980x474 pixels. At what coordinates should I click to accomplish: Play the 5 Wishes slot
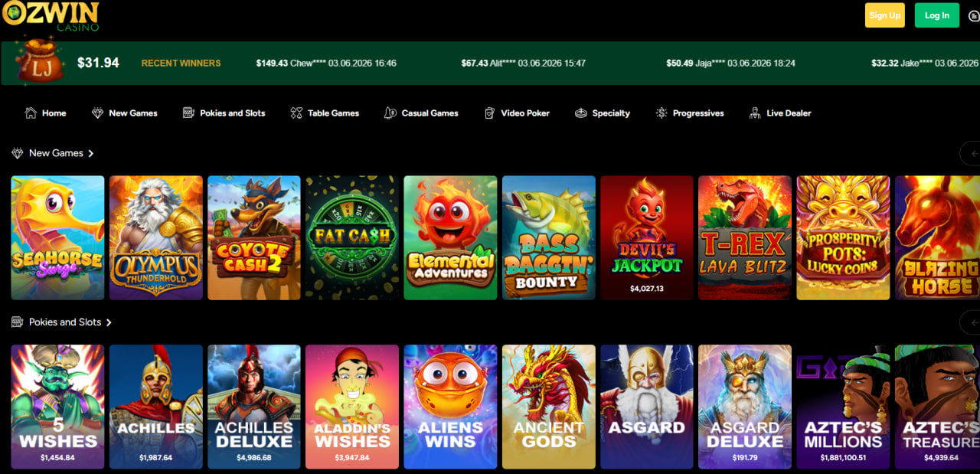tap(58, 407)
